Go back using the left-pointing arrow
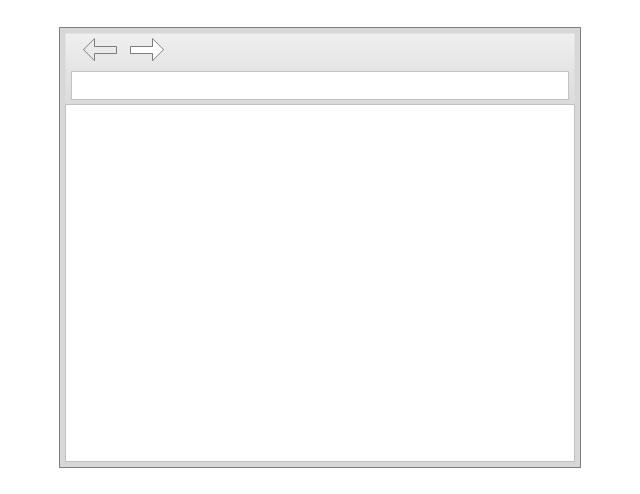640x494 pixels. pos(100,50)
